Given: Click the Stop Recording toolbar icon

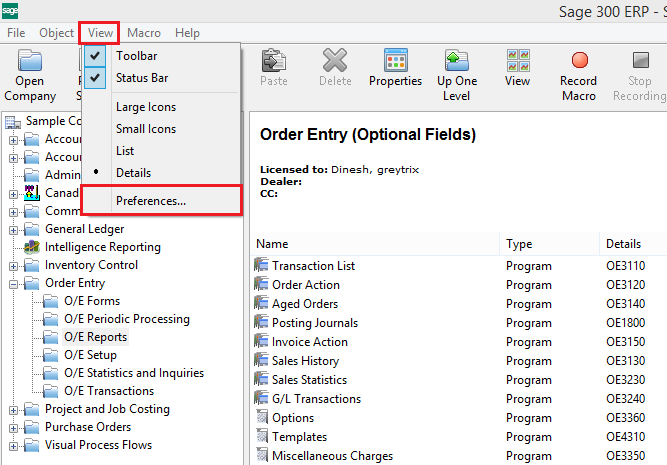Looking at the screenshot, I should 641,60.
